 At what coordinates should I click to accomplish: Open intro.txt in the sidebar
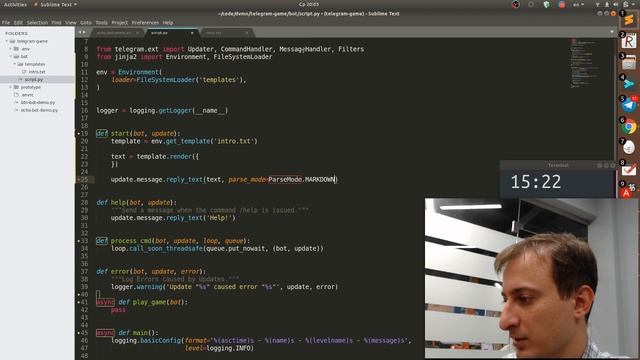point(37,72)
